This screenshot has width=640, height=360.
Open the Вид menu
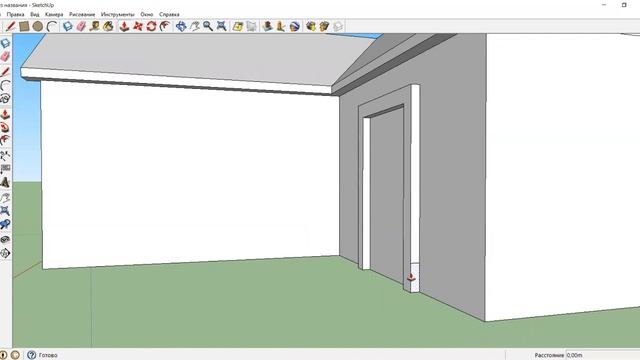[35, 14]
